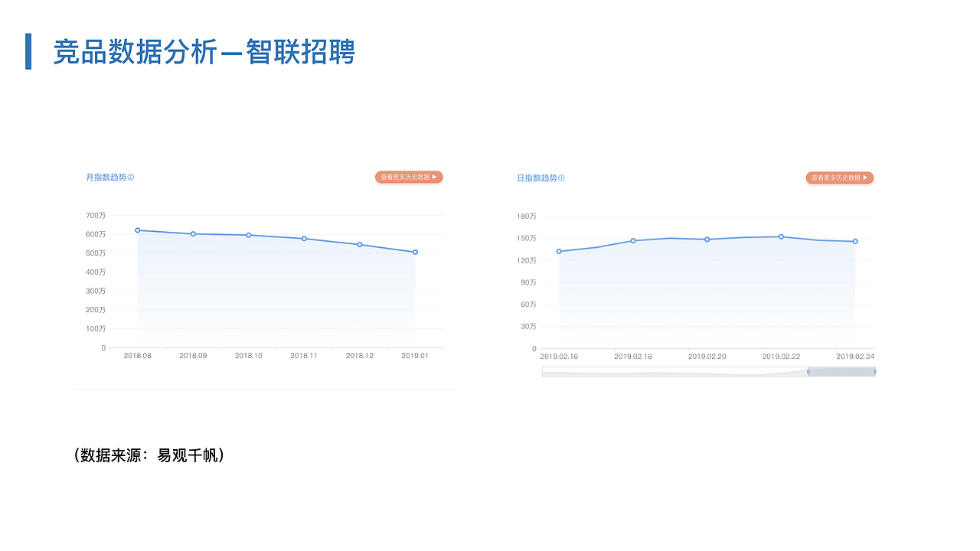The width and height of the screenshot is (980, 551).
Task: Open 查看更多历史数据 on the monthly index chart
Action: click(409, 177)
